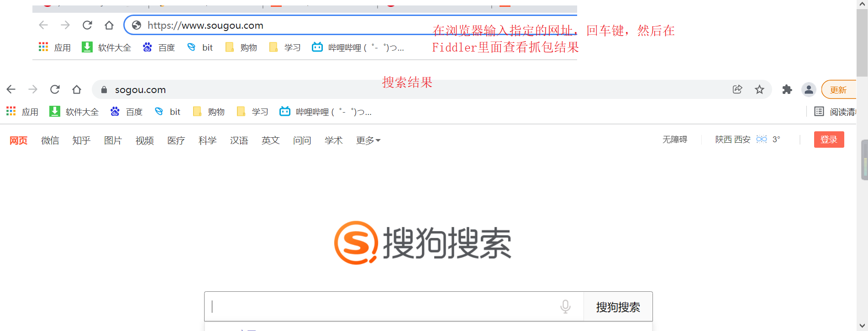Open bit bookmark in lower bookmarks bar

[168, 112]
